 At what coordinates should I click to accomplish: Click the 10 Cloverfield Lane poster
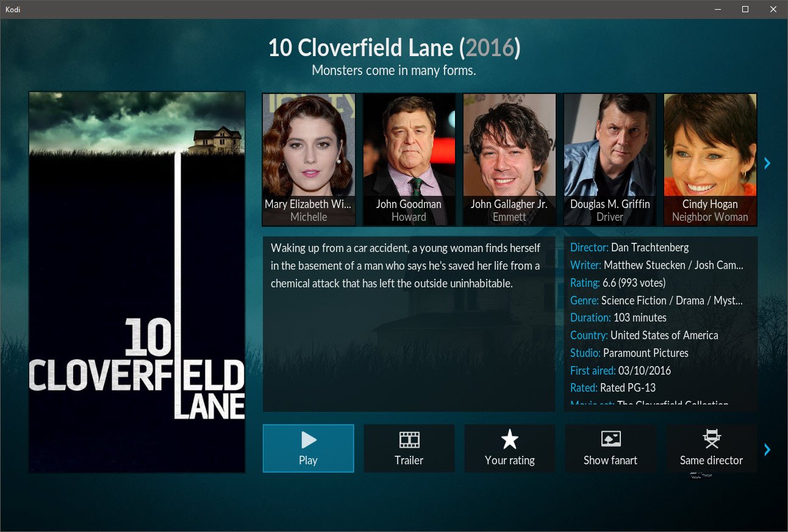coord(137,282)
